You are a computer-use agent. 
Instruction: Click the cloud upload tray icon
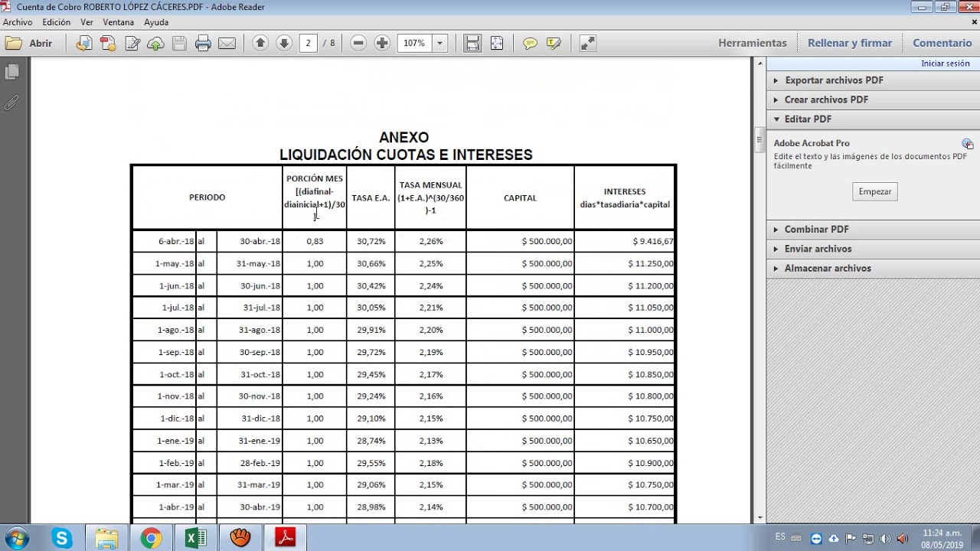coord(834,538)
